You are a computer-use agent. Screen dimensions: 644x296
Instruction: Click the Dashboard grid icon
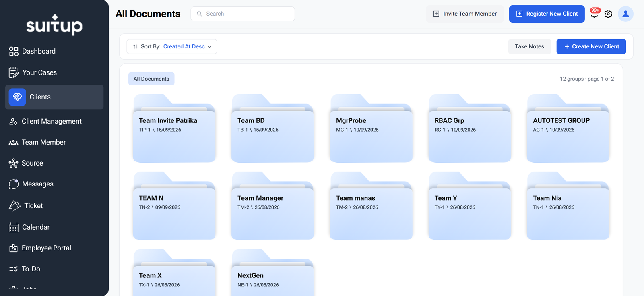tap(14, 51)
